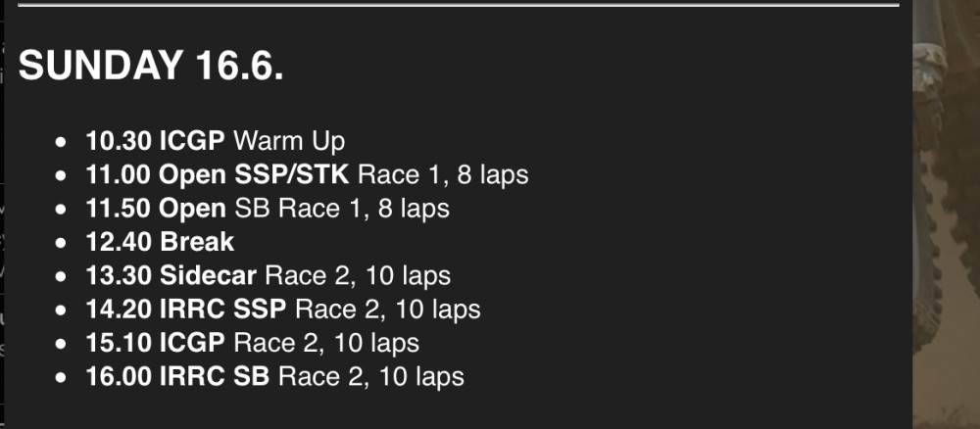Click the bullet before 12.40 Break
The image size is (980, 429).
[x=61, y=244]
